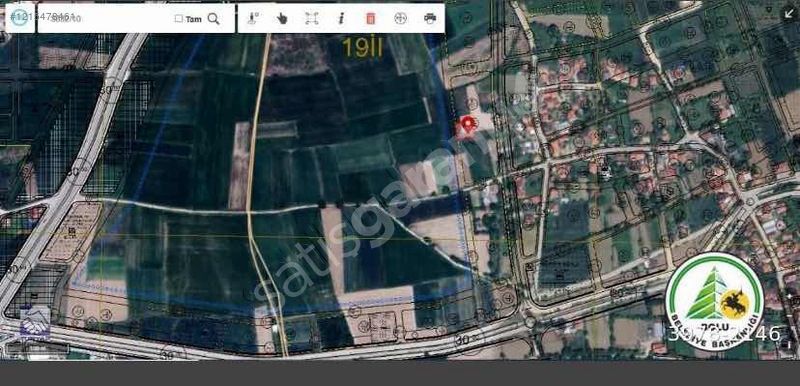Click the yellow 19İl map label
The image size is (800, 386).
(x=362, y=48)
